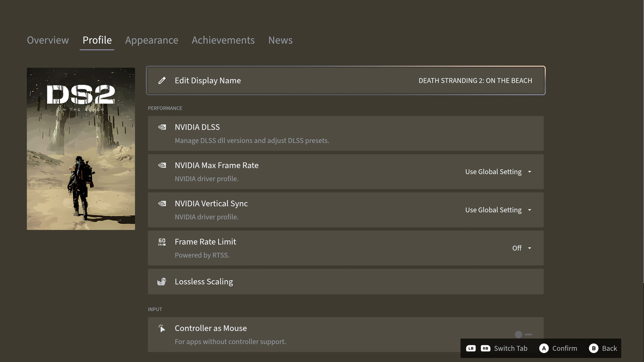Go to the Achievements tab
The width and height of the screenshot is (644, 362).
[223, 40]
